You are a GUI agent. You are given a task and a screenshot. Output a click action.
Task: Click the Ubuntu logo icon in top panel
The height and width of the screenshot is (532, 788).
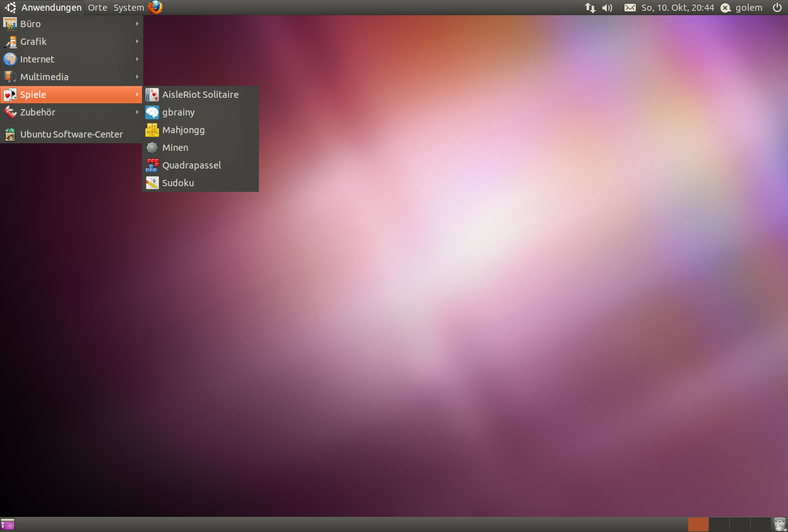click(x=11, y=8)
